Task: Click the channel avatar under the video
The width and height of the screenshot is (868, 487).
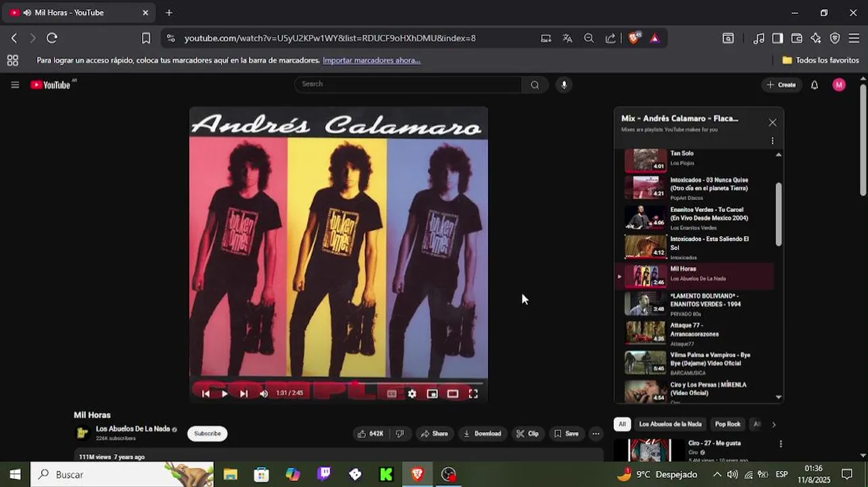Action: pos(82,433)
